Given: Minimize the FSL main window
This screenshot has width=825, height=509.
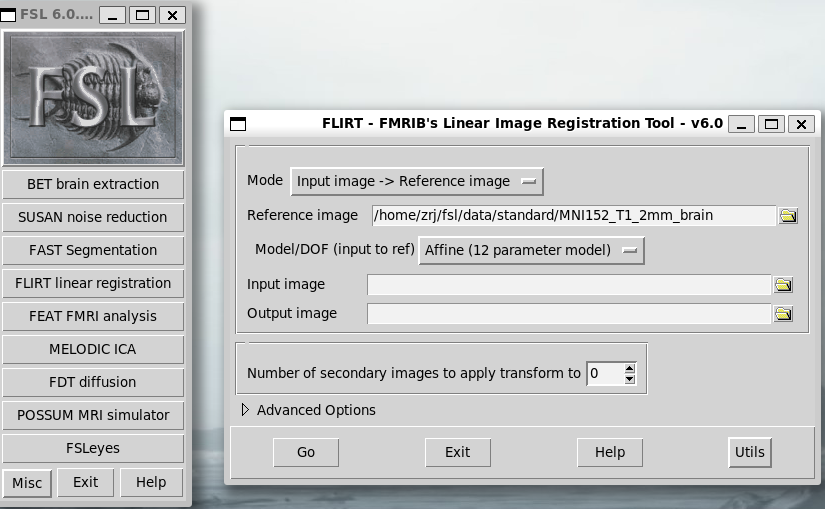Looking at the screenshot, I should (112, 15).
